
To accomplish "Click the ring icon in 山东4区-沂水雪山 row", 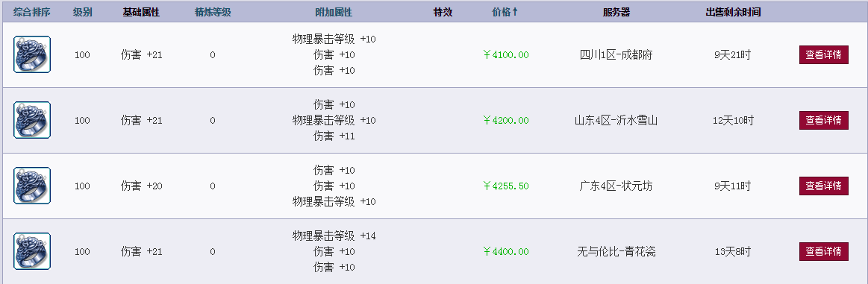I will 32,120.
